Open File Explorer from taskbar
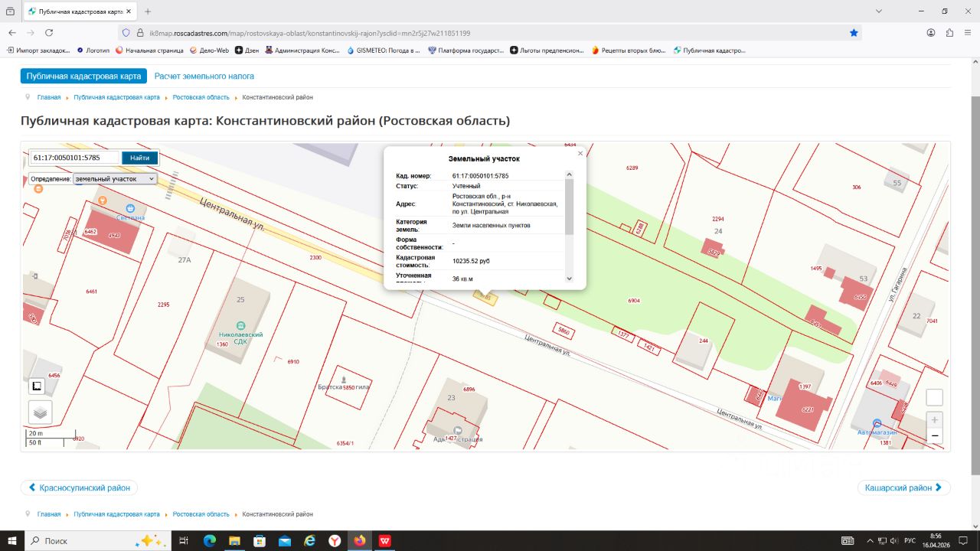 (x=235, y=540)
